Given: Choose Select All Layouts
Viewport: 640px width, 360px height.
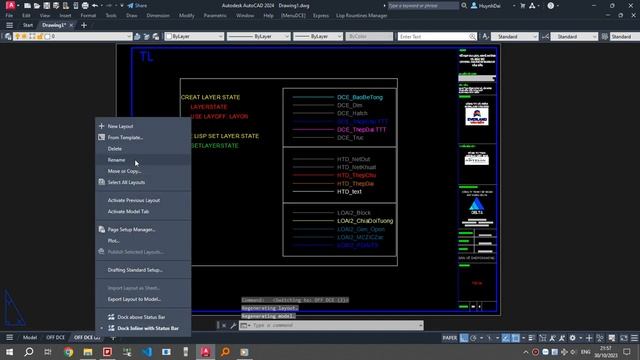Looking at the screenshot, I should click(x=143, y=182).
